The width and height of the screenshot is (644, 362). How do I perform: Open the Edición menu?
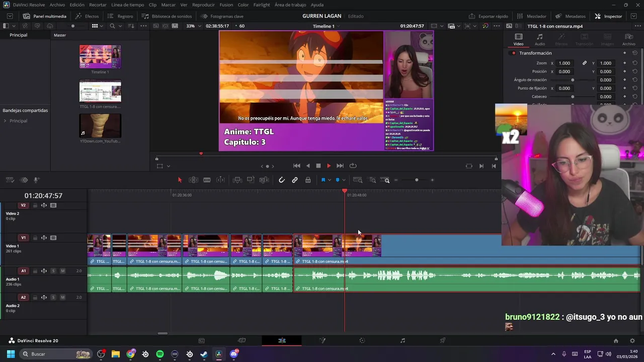pos(77,5)
